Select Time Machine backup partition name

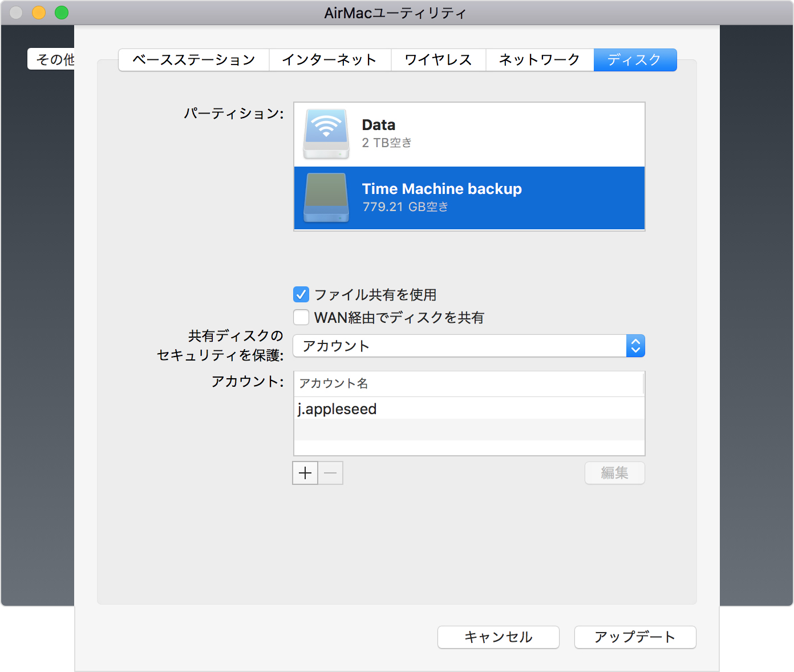442,189
